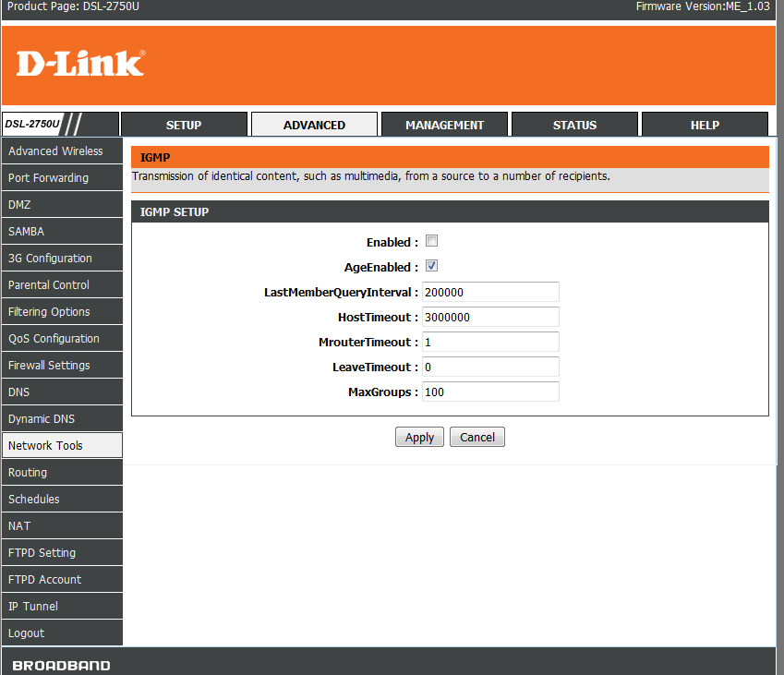Tick the IGMP Enabled checkbox

pos(431,242)
